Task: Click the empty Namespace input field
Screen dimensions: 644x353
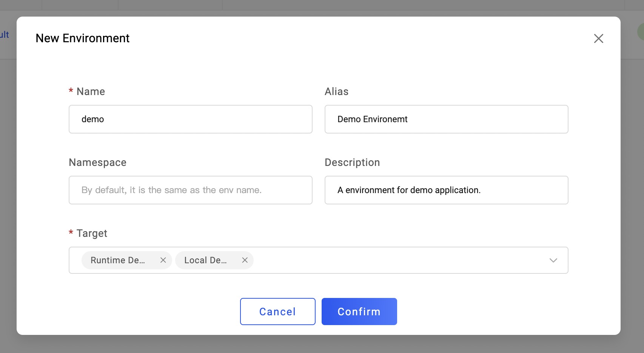Action: [x=190, y=190]
